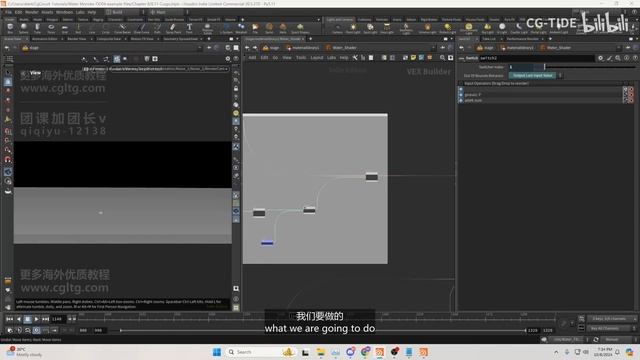Select the Spray Paint shelf tool

point(173,28)
